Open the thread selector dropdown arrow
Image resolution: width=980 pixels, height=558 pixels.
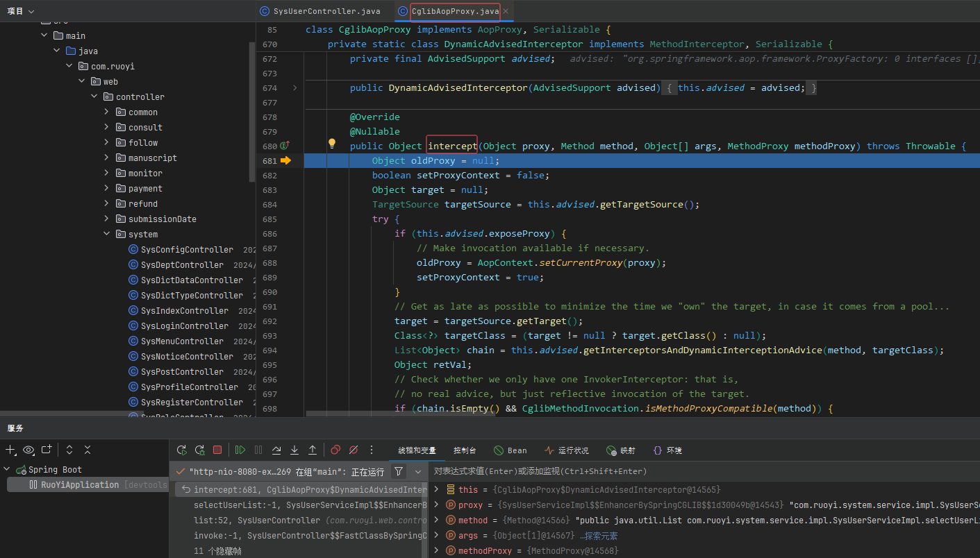point(417,471)
